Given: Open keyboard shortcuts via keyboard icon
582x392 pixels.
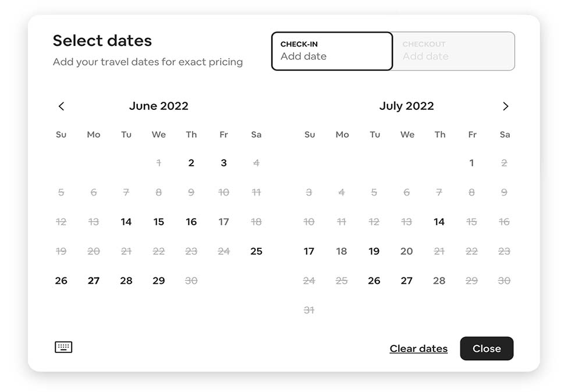Looking at the screenshot, I should tap(63, 347).
